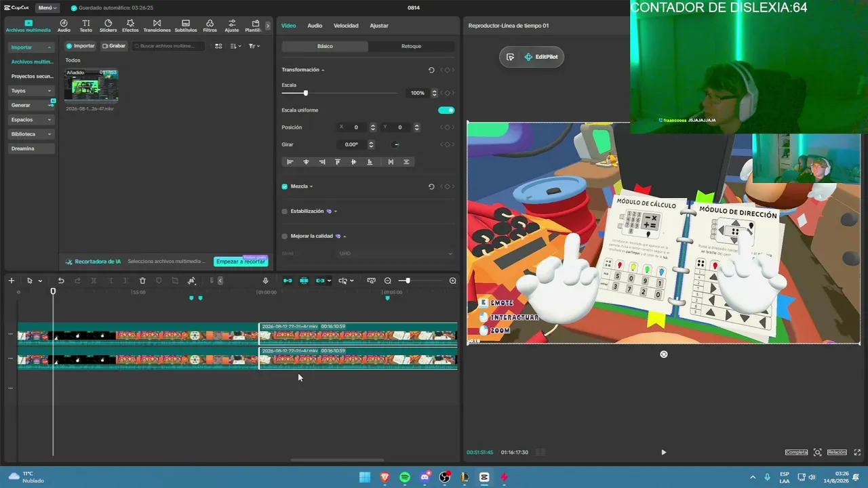Image resolution: width=868 pixels, height=488 pixels.
Task: Open the Subtítulos panel
Action: point(186,26)
